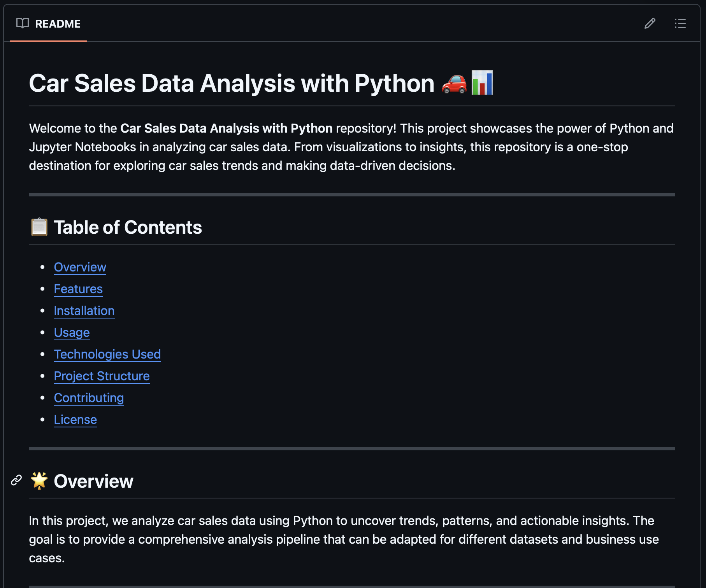706x588 pixels.
Task: Select the README tab
Action: [x=58, y=24]
